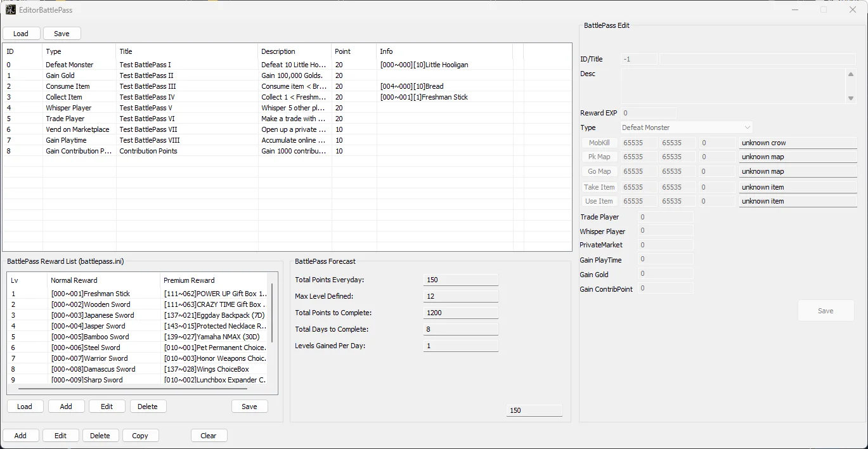Click Add button under reward list
Viewport: 868px width, 449px height.
click(x=66, y=407)
